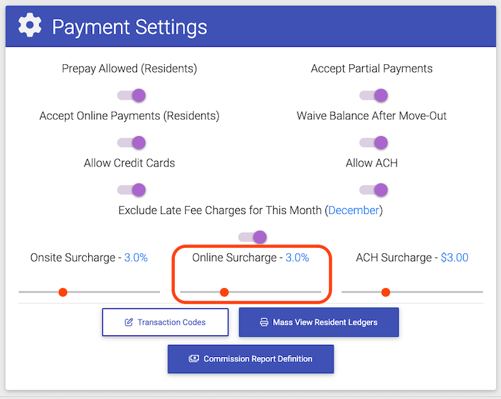Toggle Exclude Late Fee Charges switch
501x399 pixels.
coord(253,237)
